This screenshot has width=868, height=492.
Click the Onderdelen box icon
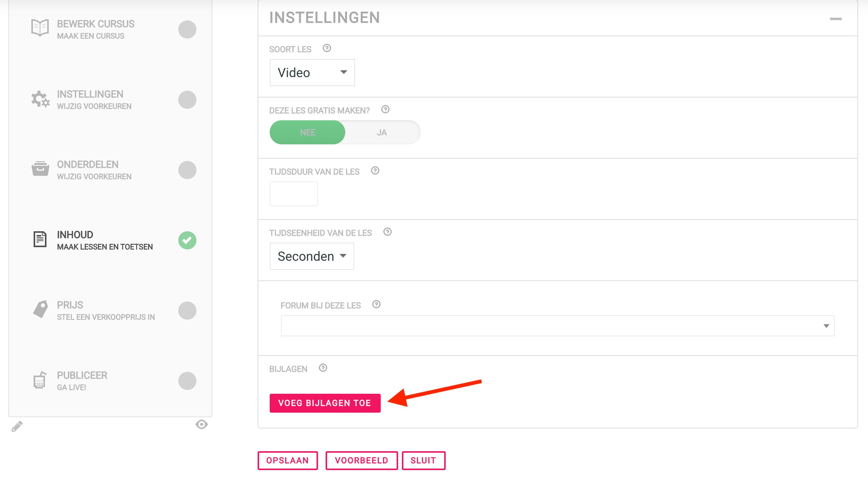point(40,169)
